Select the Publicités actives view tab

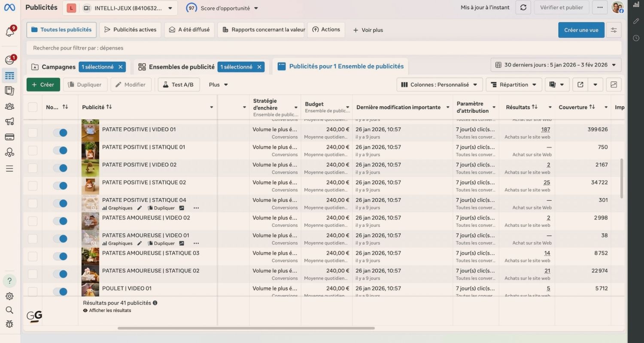(130, 30)
